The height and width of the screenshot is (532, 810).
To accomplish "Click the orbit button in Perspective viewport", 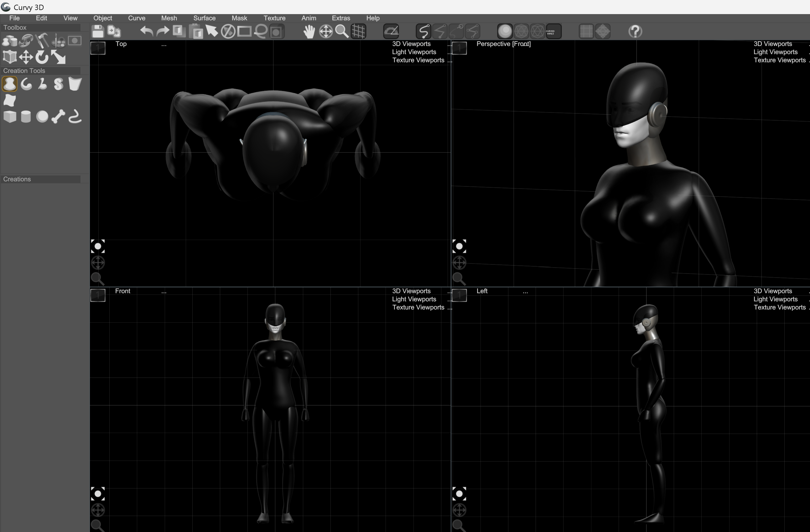I will pyautogui.click(x=459, y=263).
